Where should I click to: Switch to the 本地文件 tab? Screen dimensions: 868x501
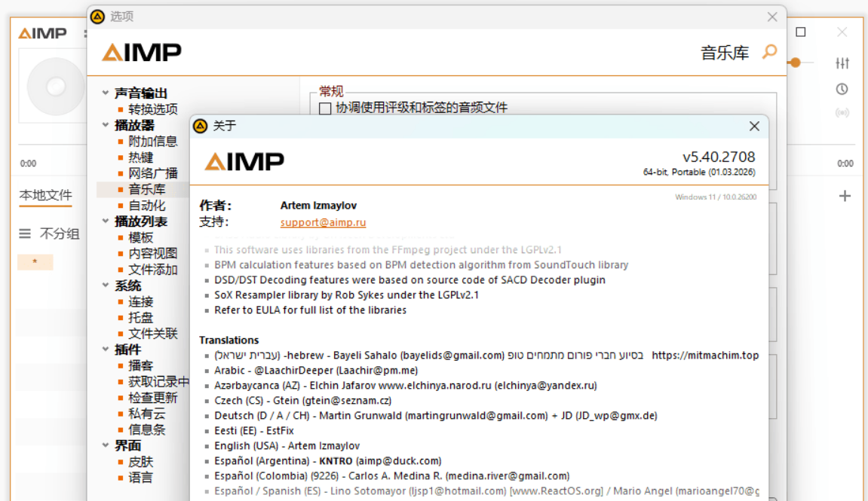tap(45, 195)
